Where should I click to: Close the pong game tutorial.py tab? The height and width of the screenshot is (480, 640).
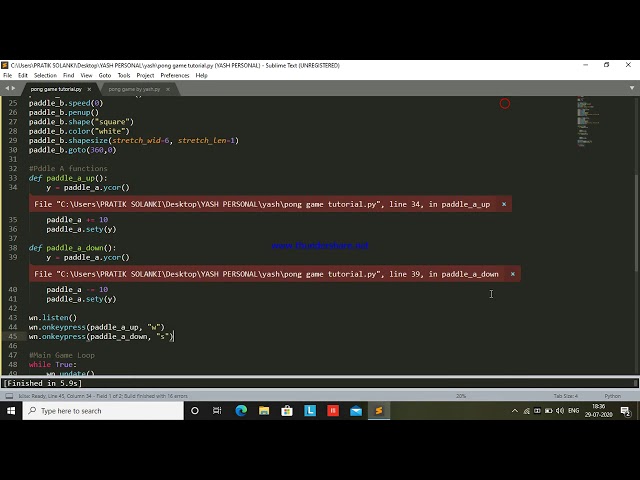89,89
